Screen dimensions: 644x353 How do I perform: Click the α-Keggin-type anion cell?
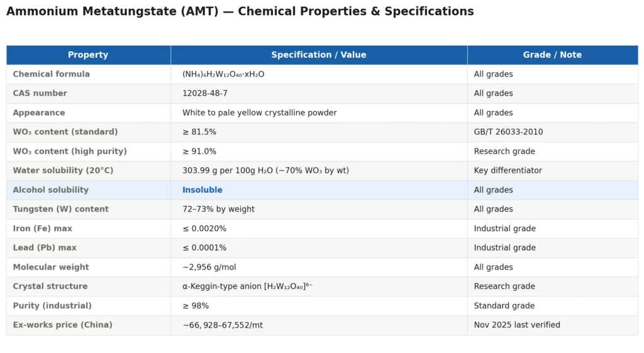tap(247, 286)
